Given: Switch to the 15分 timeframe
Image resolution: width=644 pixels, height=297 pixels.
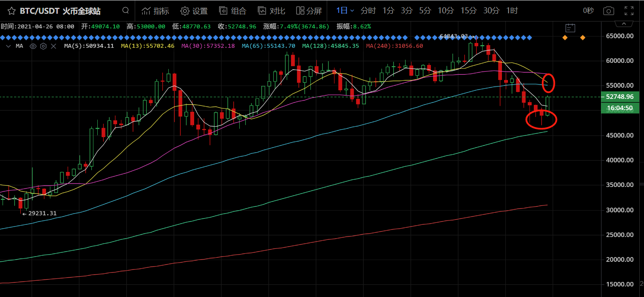Looking at the screenshot, I should [x=468, y=11].
